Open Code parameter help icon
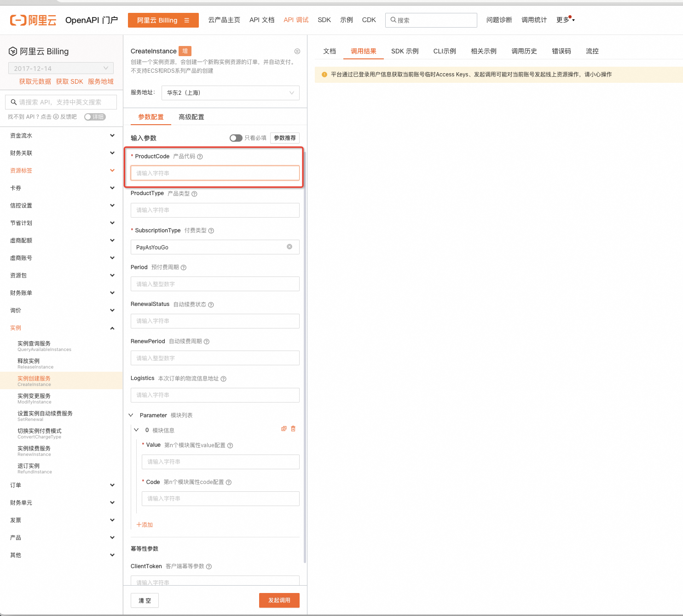Image resolution: width=683 pixels, height=616 pixels. point(229,482)
